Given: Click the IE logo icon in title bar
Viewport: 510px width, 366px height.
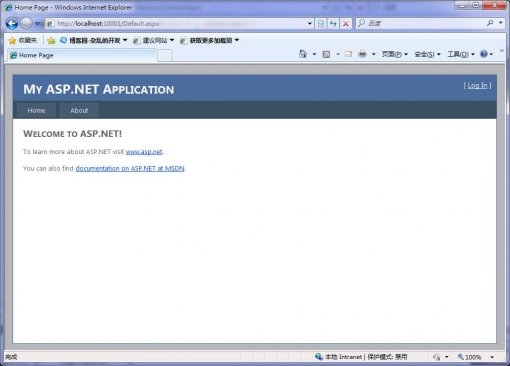Looking at the screenshot, I should (x=8, y=7).
